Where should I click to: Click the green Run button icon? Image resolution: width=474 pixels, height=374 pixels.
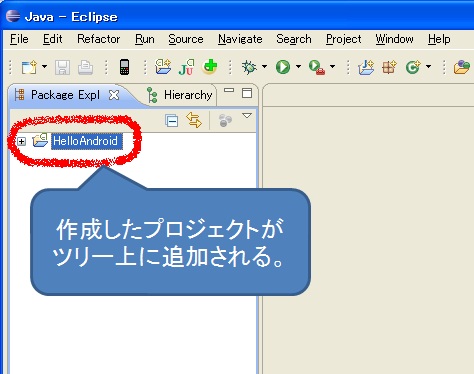(x=283, y=67)
